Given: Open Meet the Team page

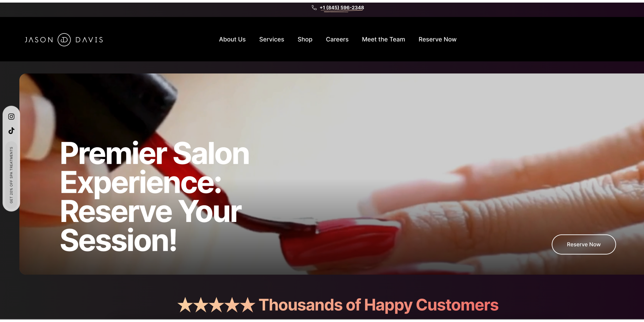Looking at the screenshot, I should (383, 39).
